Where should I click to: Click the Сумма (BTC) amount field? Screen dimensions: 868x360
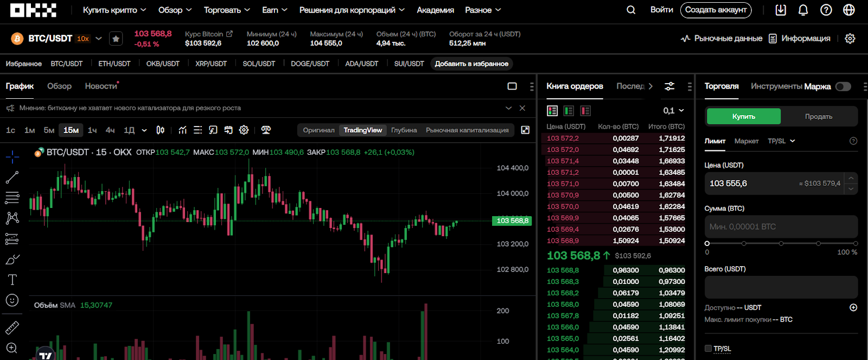tap(781, 226)
